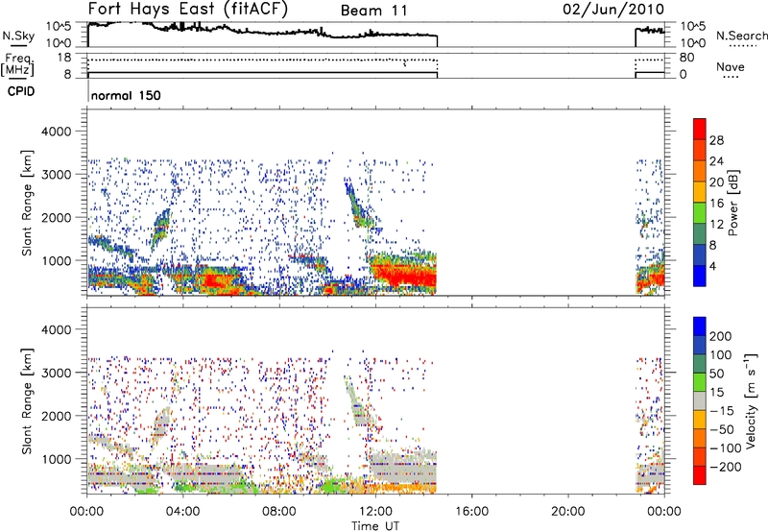This screenshot has width=768, height=532.
Task: Click the '200' tick on Velocity colorbar
Action: [721, 336]
